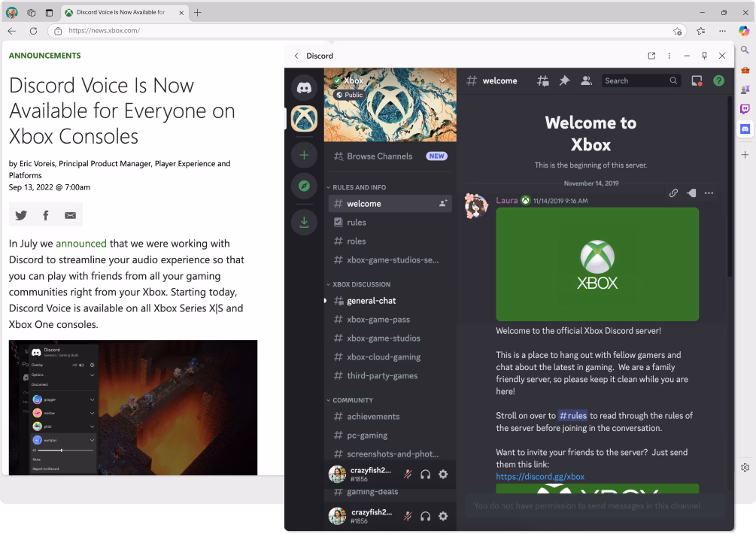Viewport: 756px width, 534px height.
Task: Open the achievements channel
Action: (390, 417)
